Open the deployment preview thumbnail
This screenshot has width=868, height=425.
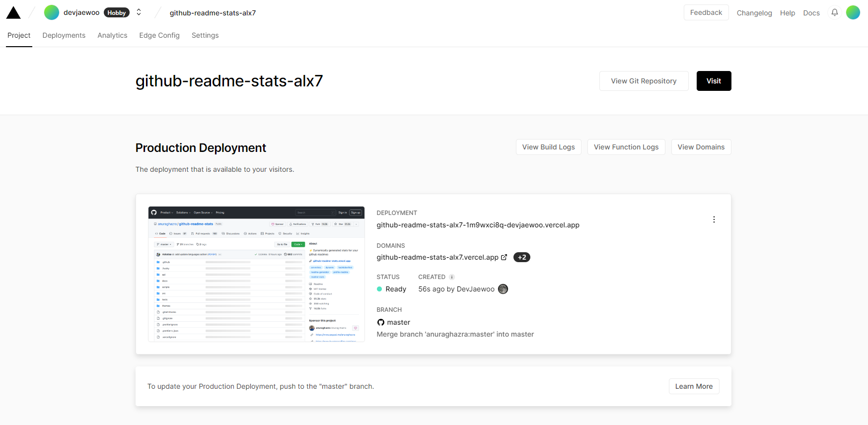pyautogui.click(x=256, y=274)
